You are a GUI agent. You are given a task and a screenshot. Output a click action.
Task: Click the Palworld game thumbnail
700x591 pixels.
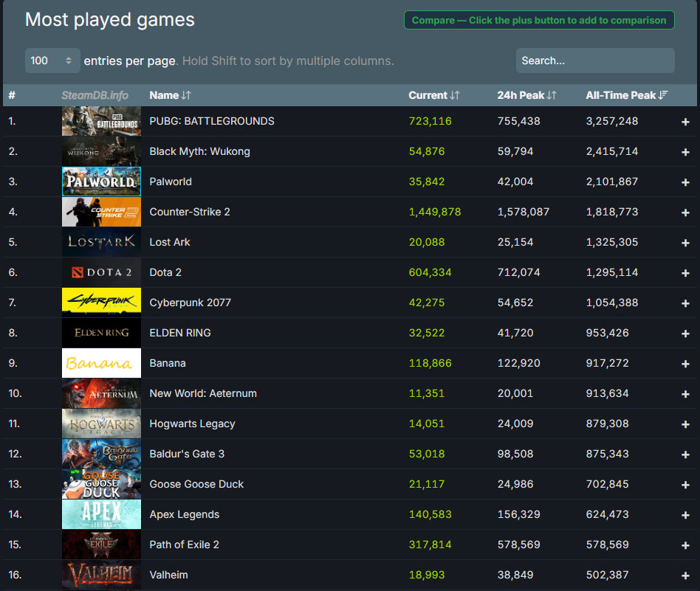[x=101, y=182]
